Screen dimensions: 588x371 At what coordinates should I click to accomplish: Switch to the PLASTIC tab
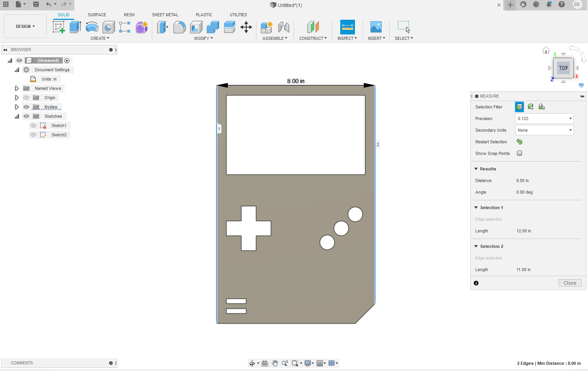[204, 15]
